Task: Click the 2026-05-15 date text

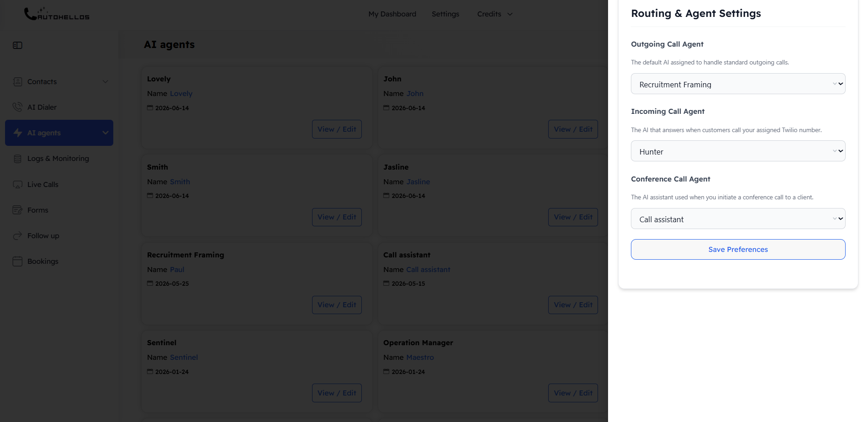Action: [408, 284]
